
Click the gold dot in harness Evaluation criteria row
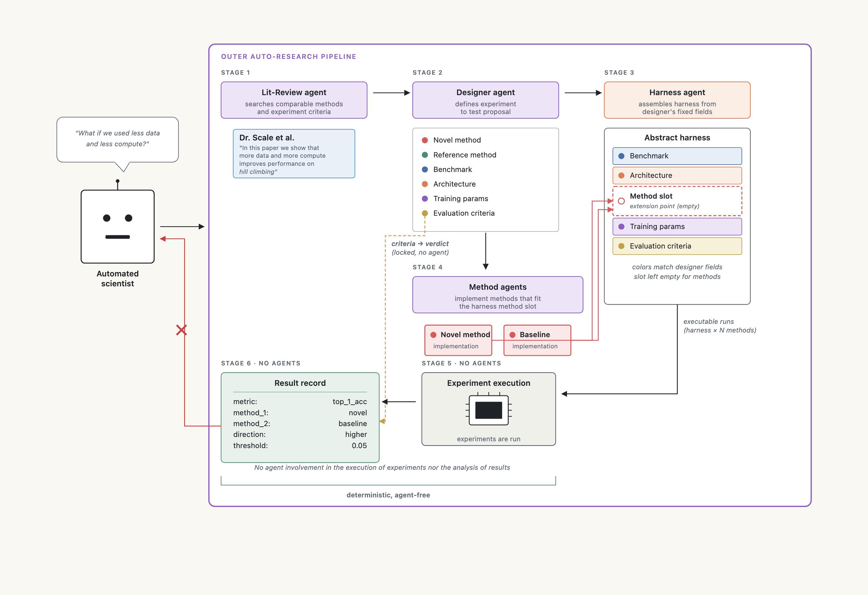(x=621, y=246)
